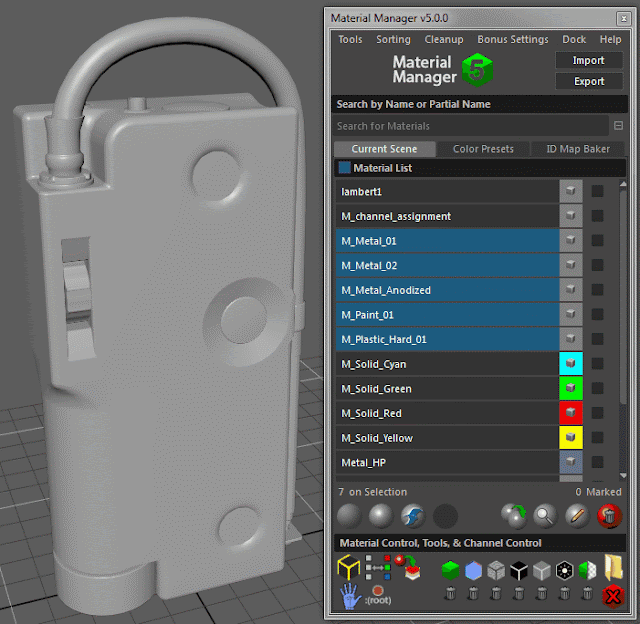The image size is (640, 624).
Task: Select the Current Scene tab
Action: pyautogui.click(x=384, y=149)
